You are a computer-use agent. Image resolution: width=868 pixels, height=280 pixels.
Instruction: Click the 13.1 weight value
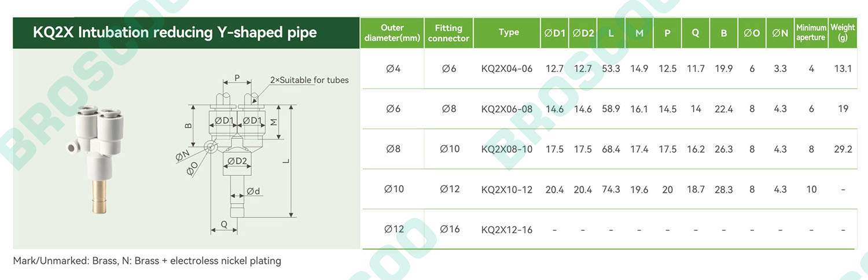click(843, 68)
